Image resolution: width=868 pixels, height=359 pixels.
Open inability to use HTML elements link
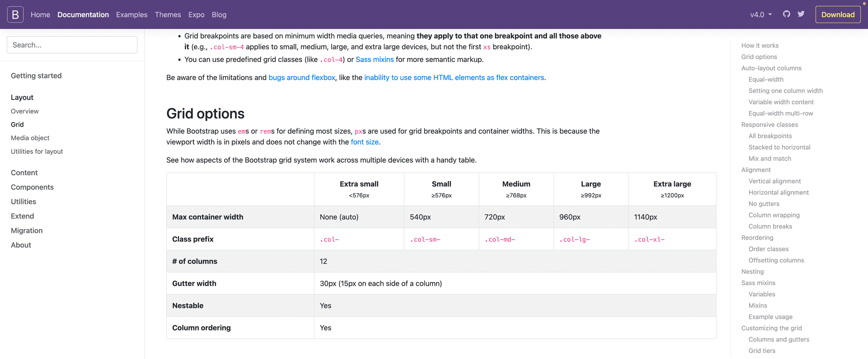point(454,77)
